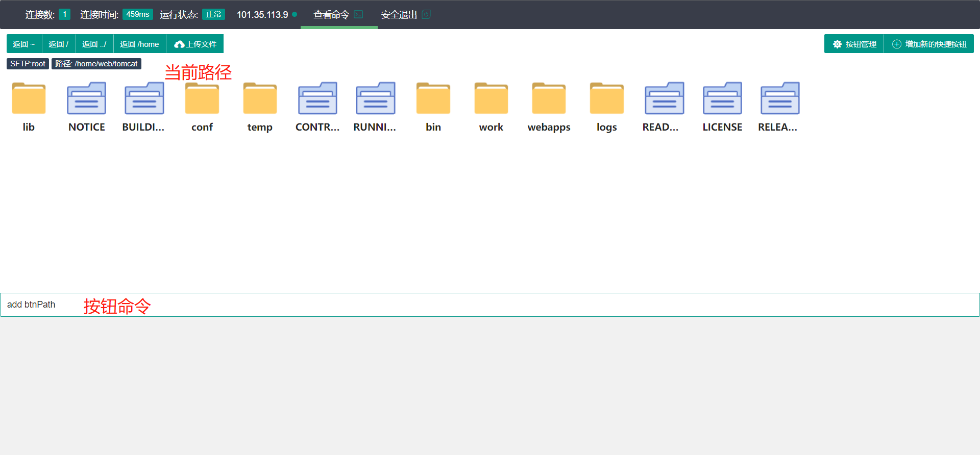Click the webapps folder name label
This screenshot has width=980, height=455.
[x=549, y=127]
